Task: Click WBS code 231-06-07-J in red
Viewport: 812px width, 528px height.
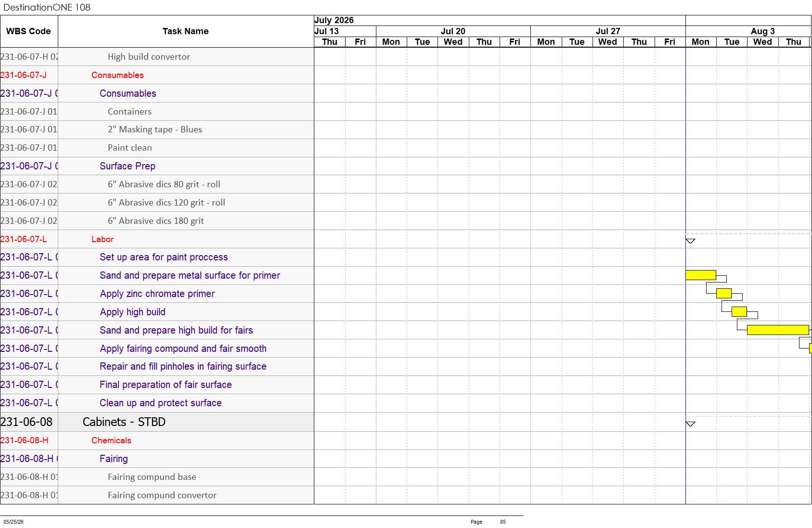Action: [x=24, y=75]
